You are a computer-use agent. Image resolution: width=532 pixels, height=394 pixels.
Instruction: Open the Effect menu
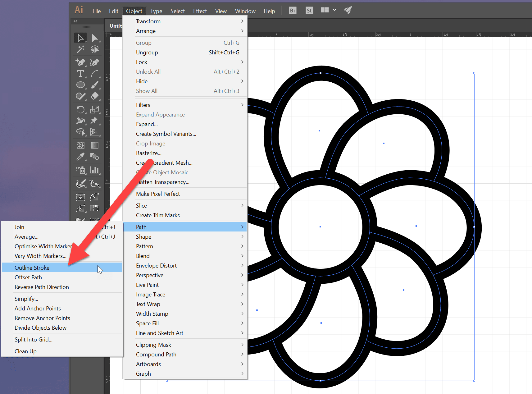(200, 11)
